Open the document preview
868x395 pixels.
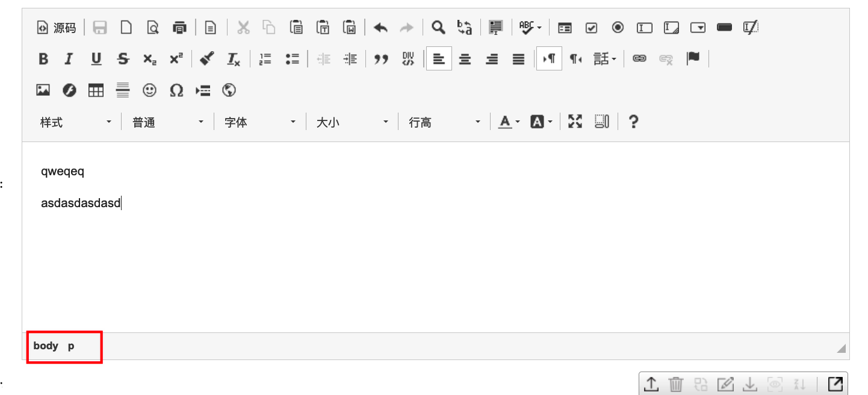coord(153,27)
